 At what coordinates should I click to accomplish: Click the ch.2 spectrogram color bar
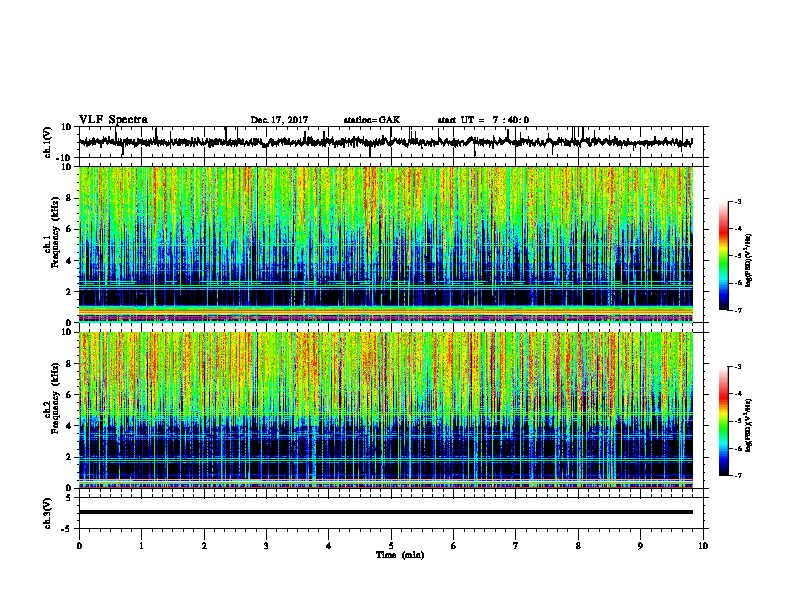723,421
